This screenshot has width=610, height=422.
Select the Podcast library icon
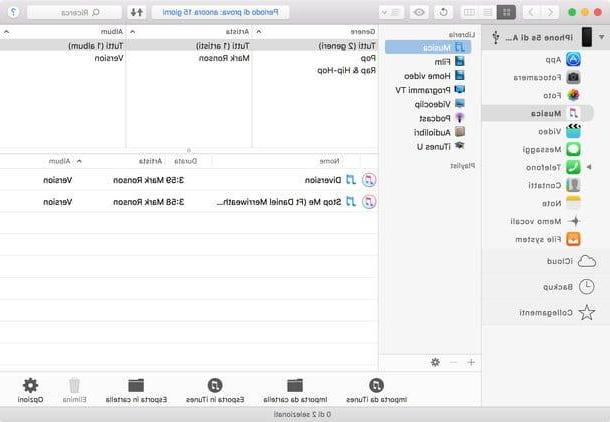(x=459, y=118)
